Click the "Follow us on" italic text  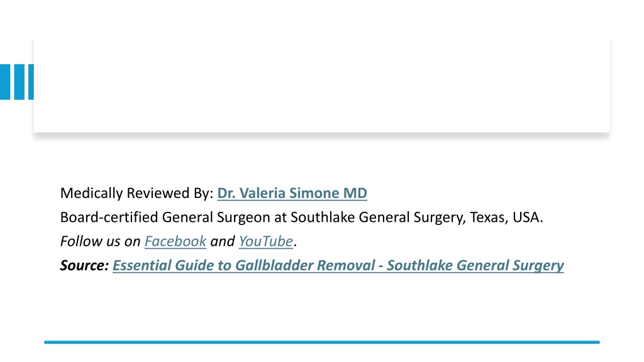(100, 241)
